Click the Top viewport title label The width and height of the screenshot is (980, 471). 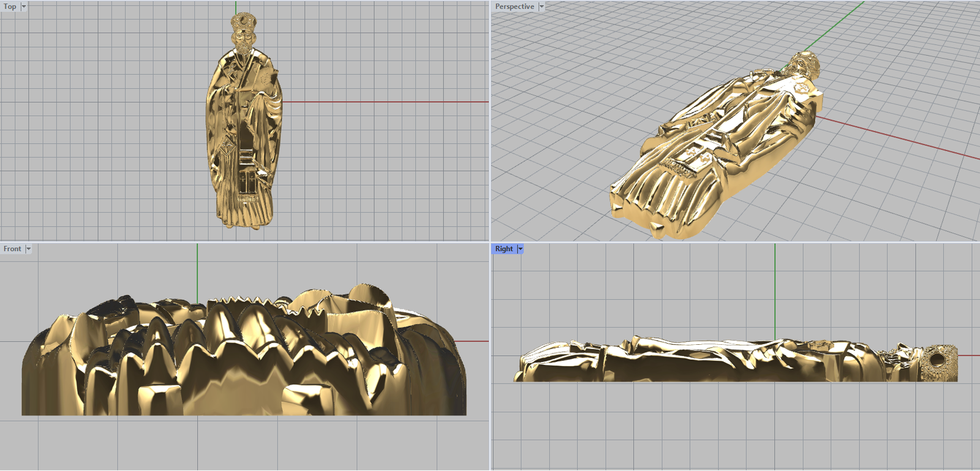pos(10,7)
